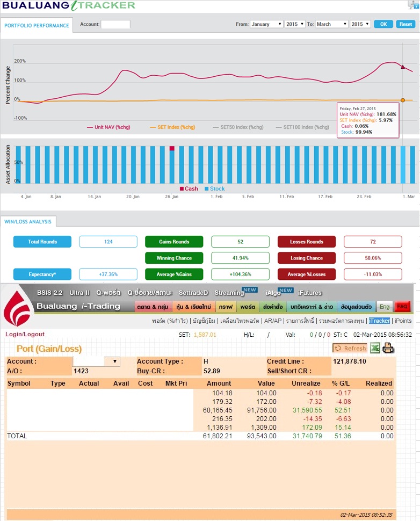Image resolution: width=420 pixels, height=521 pixels.
Task: Open Q-พอร์ต menu item
Action: point(108,293)
